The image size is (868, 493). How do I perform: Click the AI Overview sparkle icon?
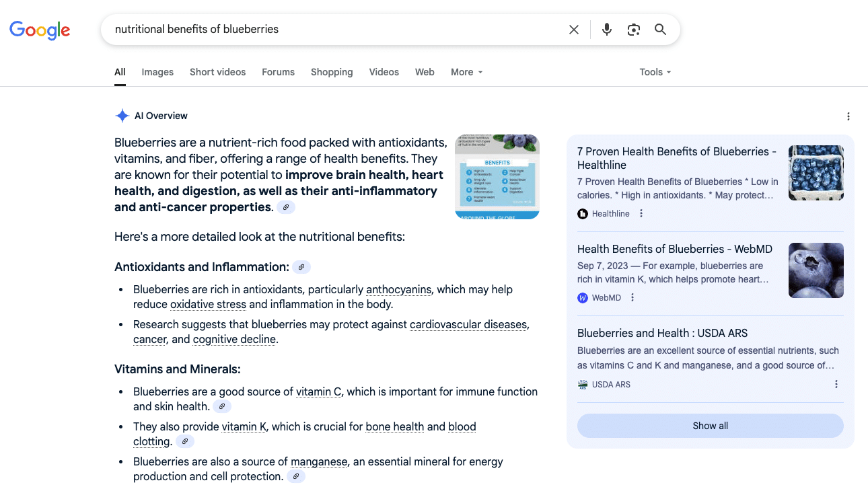[122, 116]
